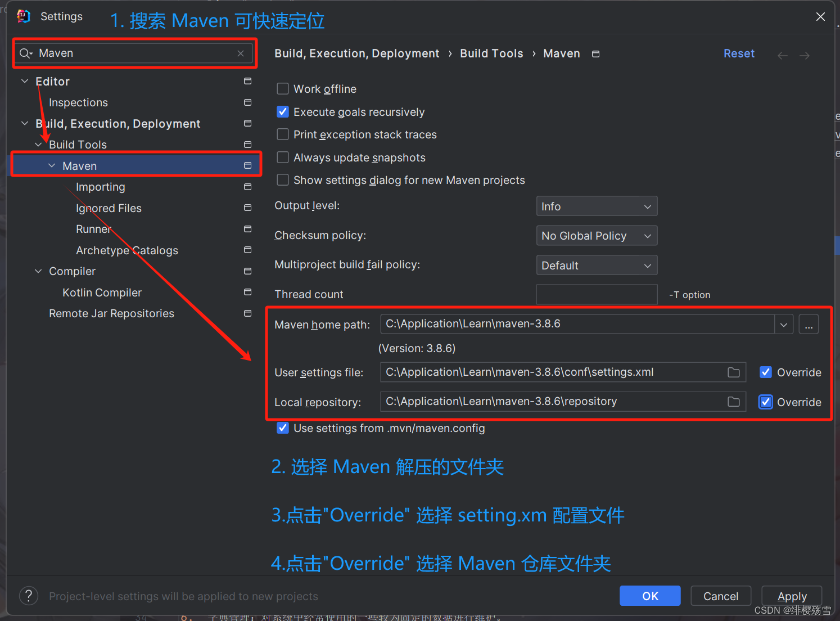Click the project-level icon beside Inspections

247,102
